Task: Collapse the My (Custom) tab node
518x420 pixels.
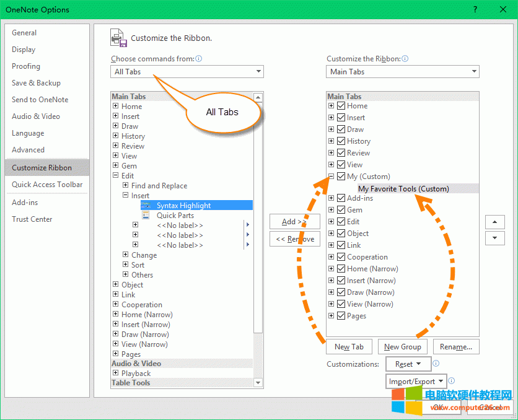Action: pos(331,177)
